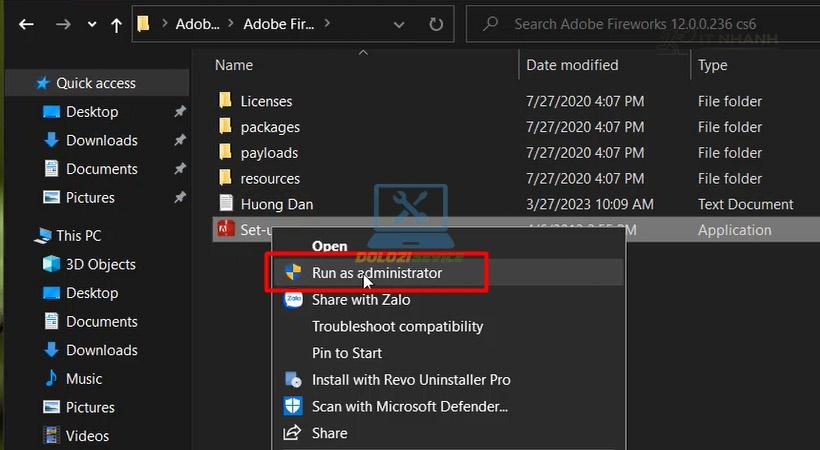
Task: Click the Huong Dan text document icon
Action: (225, 204)
